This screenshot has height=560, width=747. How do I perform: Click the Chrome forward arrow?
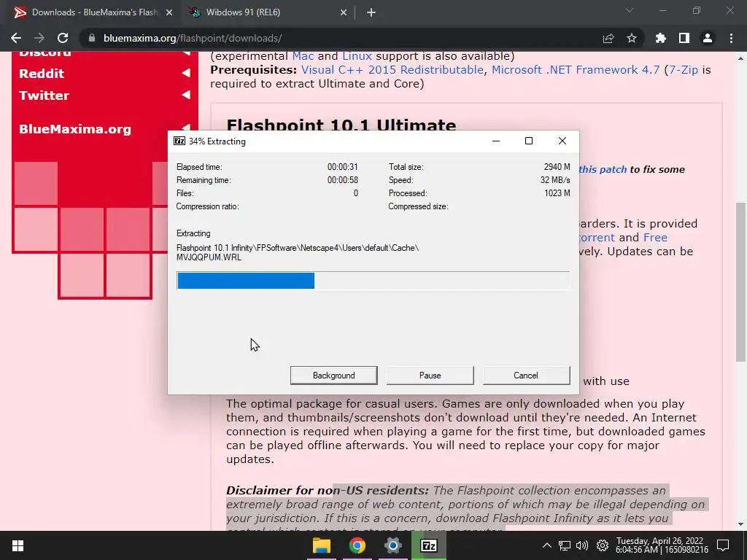(39, 38)
